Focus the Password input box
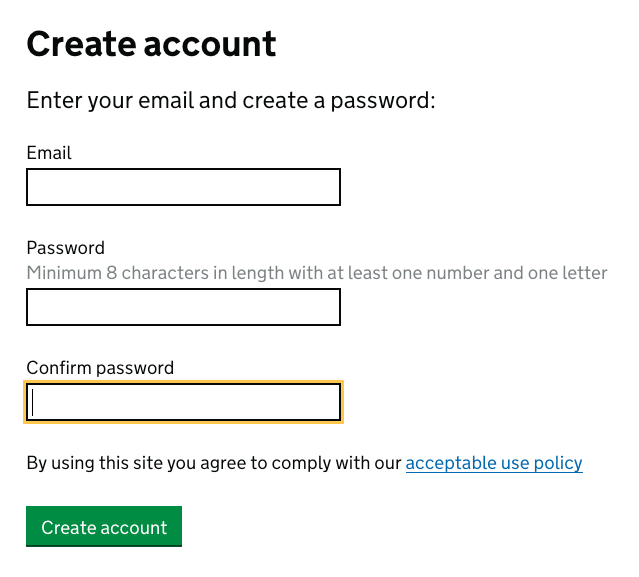This screenshot has height=577, width=639. pyautogui.click(x=183, y=307)
